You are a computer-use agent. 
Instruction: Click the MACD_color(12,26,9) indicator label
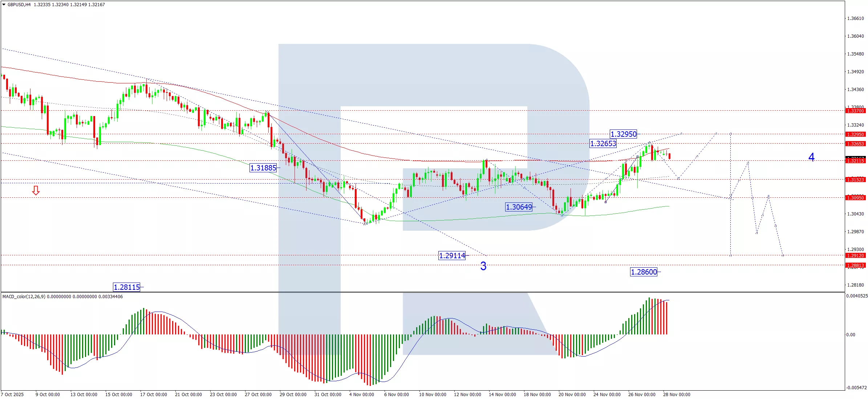(24, 297)
